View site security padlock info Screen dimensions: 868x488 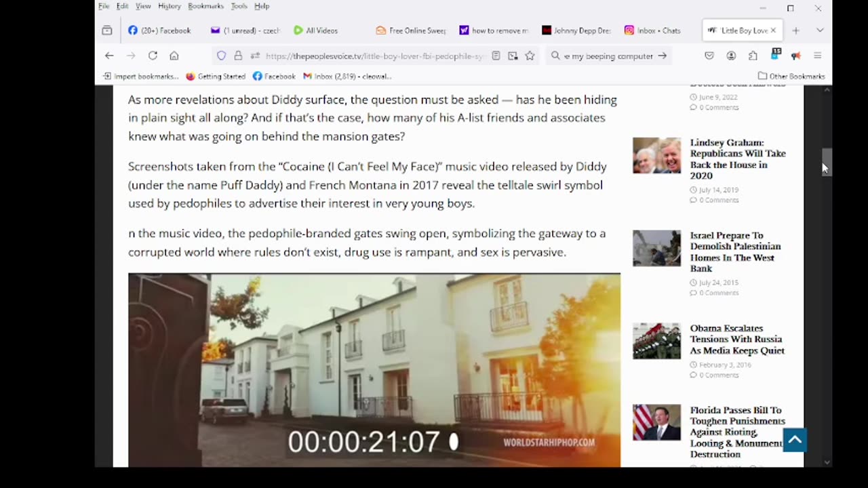point(238,56)
